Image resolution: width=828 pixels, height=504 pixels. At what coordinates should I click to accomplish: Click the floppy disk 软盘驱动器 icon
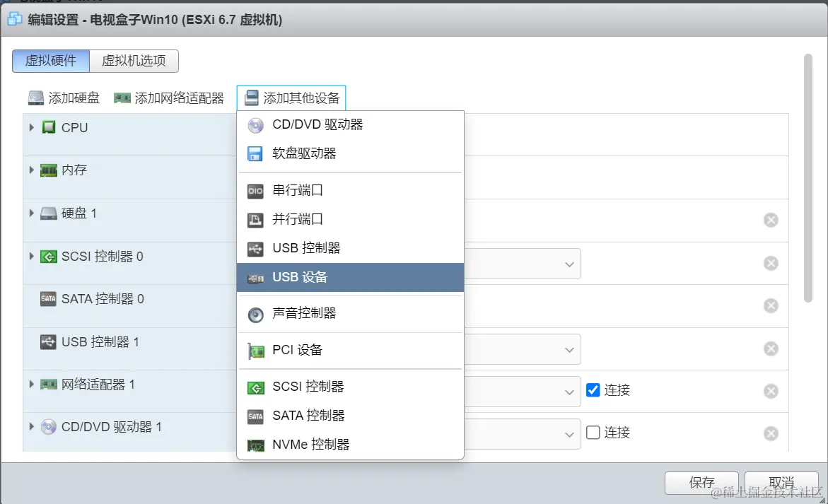(255, 153)
